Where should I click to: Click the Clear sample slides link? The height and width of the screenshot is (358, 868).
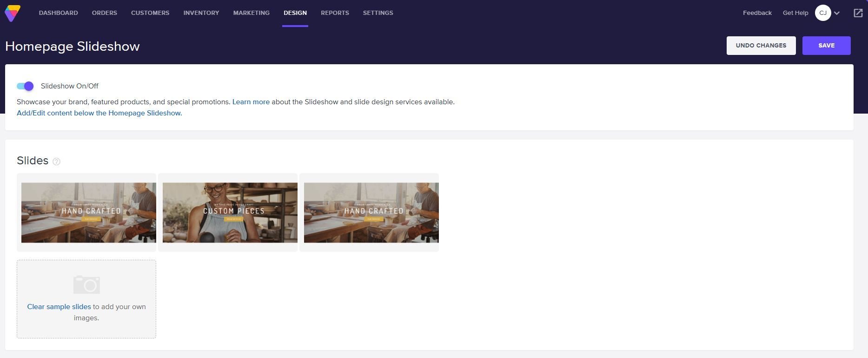pyautogui.click(x=59, y=307)
